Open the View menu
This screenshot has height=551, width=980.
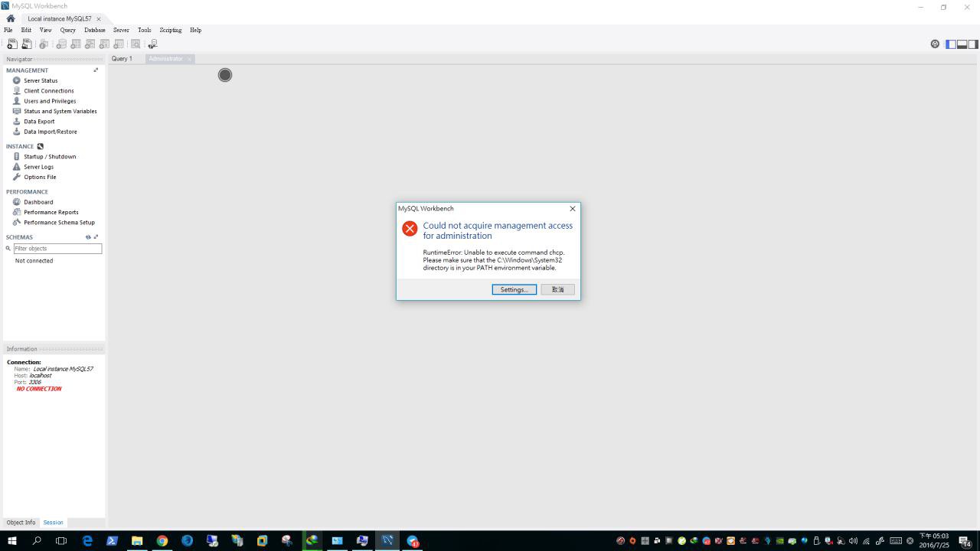(x=45, y=31)
